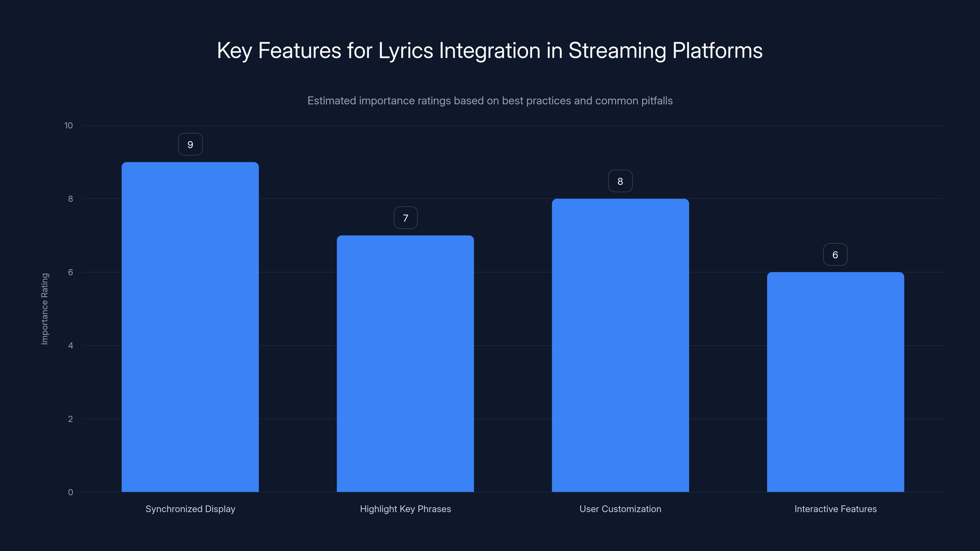Screen dimensions: 980x551
Task: Click the y-axis tick label 2
Action: point(70,419)
